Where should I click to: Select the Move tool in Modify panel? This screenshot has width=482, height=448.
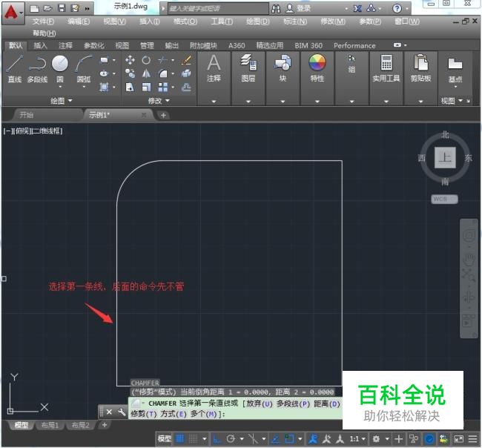point(130,59)
